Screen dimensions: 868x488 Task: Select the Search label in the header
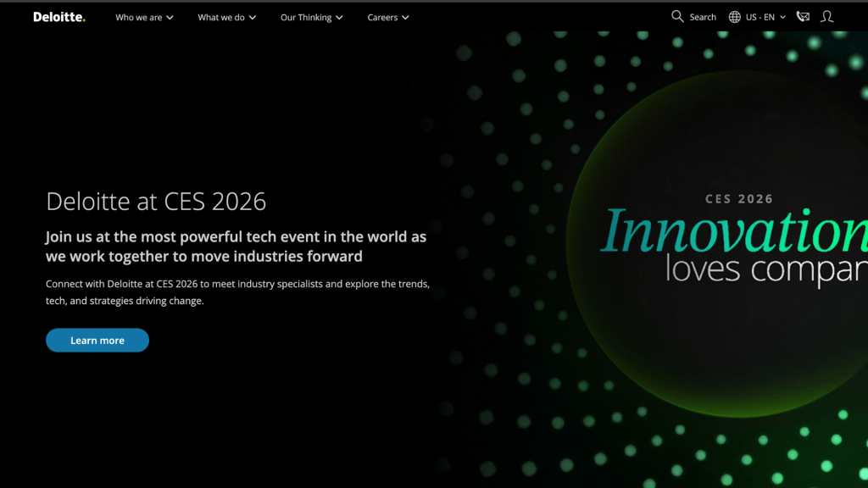coord(702,16)
